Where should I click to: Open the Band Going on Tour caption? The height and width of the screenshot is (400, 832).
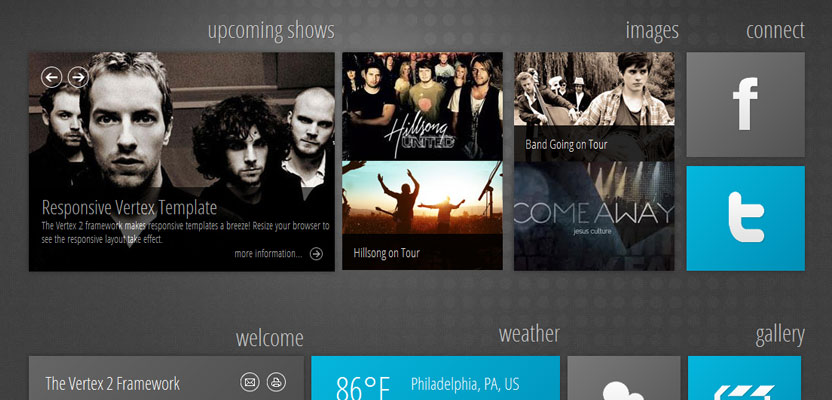[x=566, y=144]
